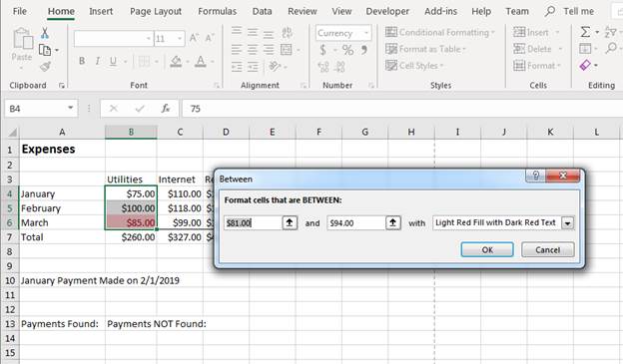Click the Merge & Center icon
This screenshot has height=364, width=623.
click(287, 50)
